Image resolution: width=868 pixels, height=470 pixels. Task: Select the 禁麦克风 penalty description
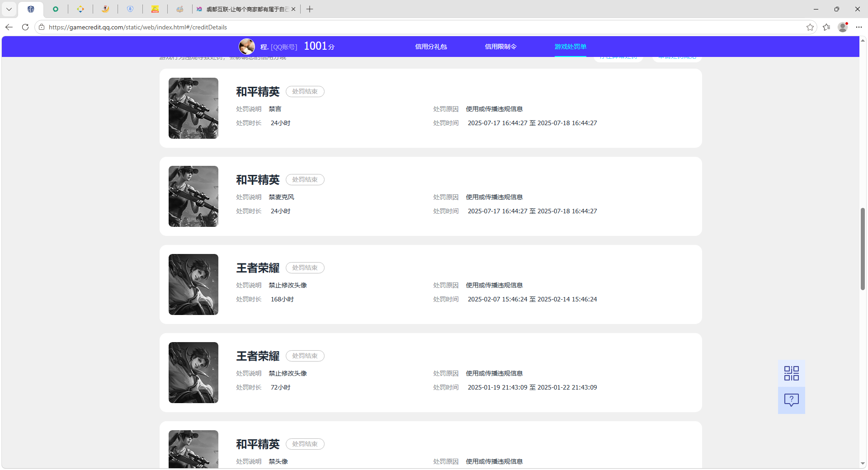tap(281, 197)
